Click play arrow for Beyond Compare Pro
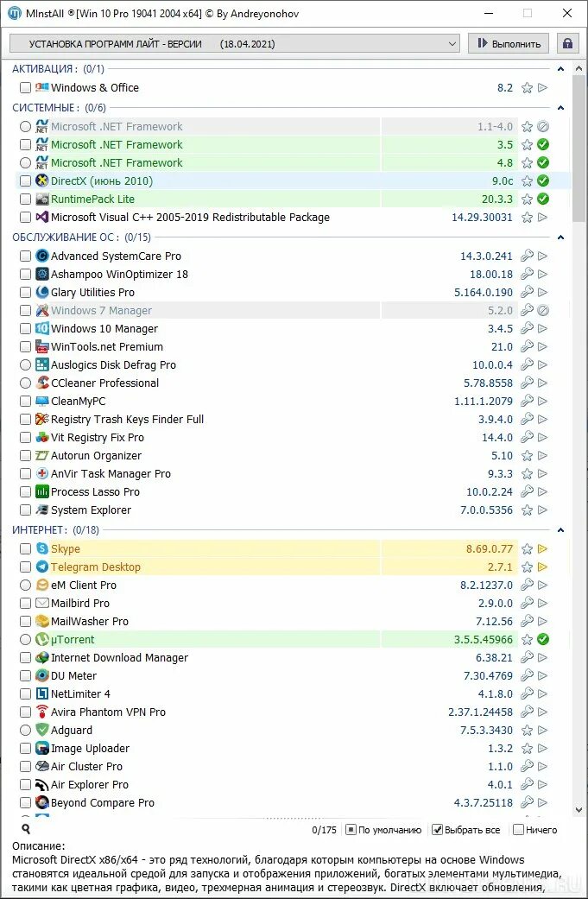The image size is (588, 899). coord(543,802)
